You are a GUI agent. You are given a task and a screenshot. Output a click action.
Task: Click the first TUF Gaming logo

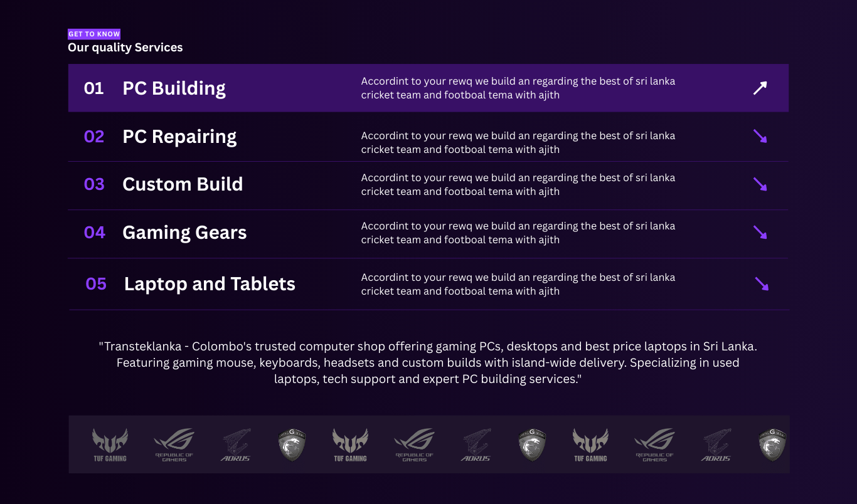coord(110,445)
